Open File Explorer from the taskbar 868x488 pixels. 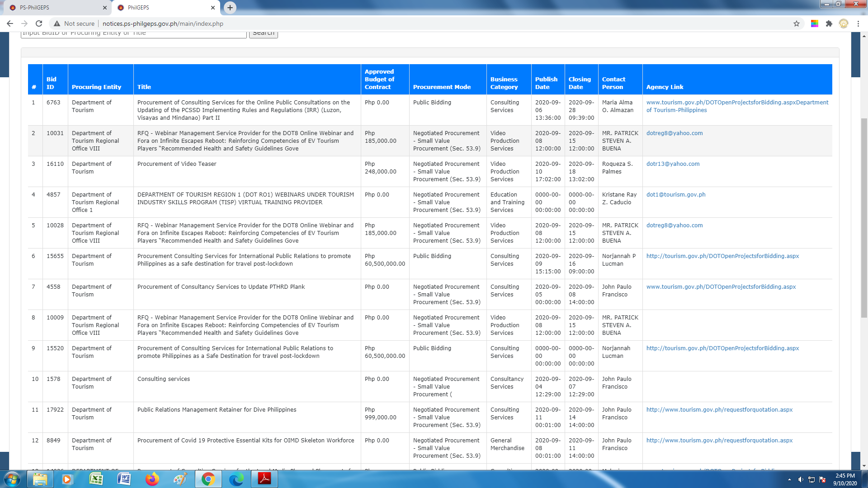point(40,479)
